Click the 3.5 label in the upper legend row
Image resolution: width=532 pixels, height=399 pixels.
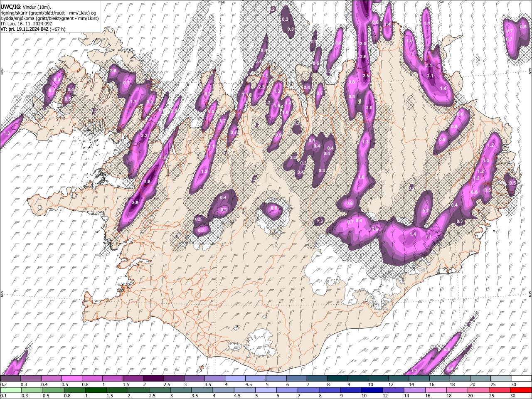208,384
